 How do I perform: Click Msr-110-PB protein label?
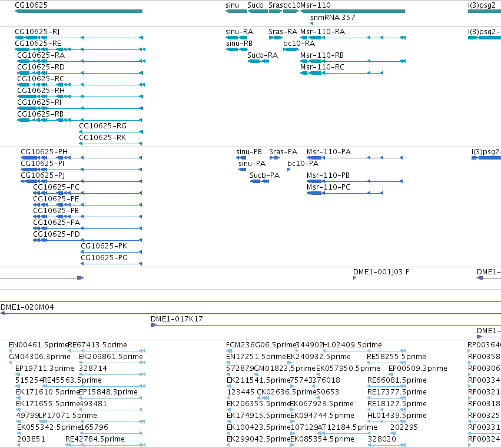point(328,175)
